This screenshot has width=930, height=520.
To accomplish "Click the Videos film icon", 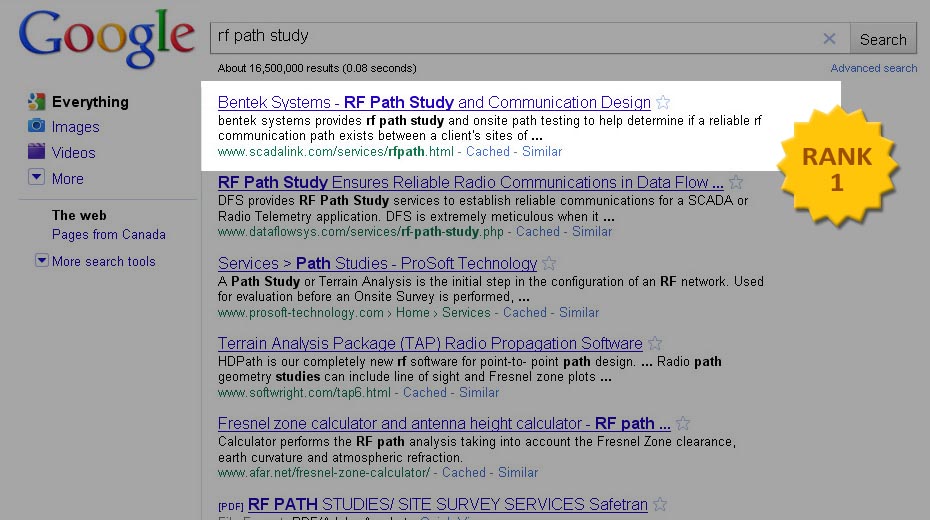I will click(36, 152).
